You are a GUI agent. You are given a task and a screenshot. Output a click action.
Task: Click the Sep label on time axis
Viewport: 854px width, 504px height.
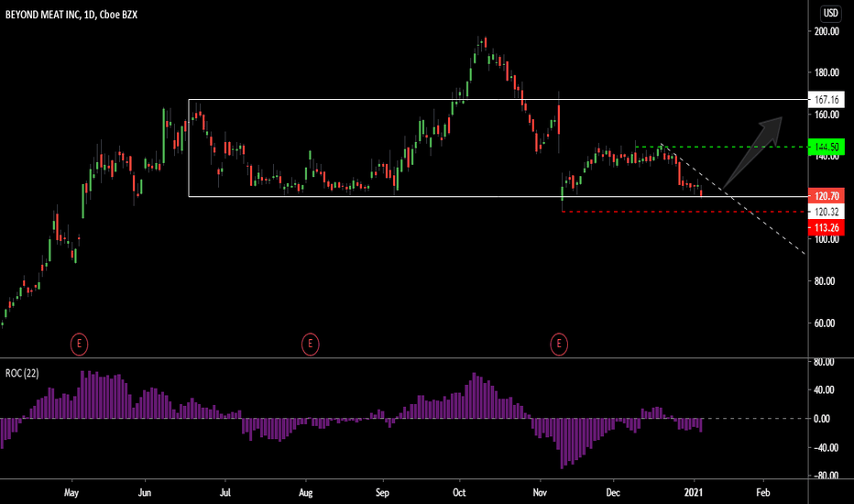click(x=382, y=493)
